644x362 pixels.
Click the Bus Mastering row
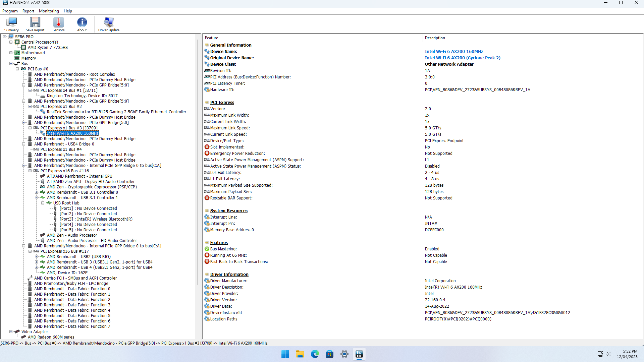click(419, 249)
